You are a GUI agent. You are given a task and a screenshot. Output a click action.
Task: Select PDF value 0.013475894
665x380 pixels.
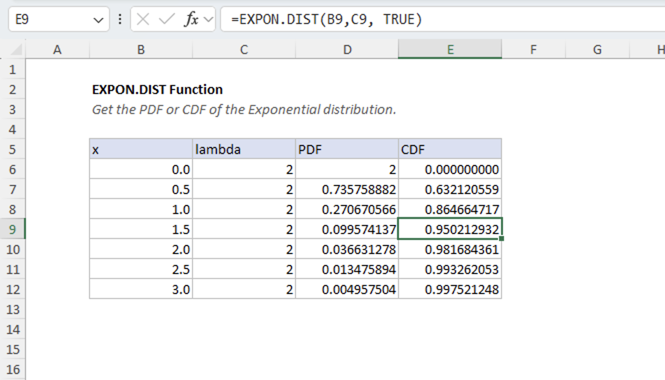point(347,269)
